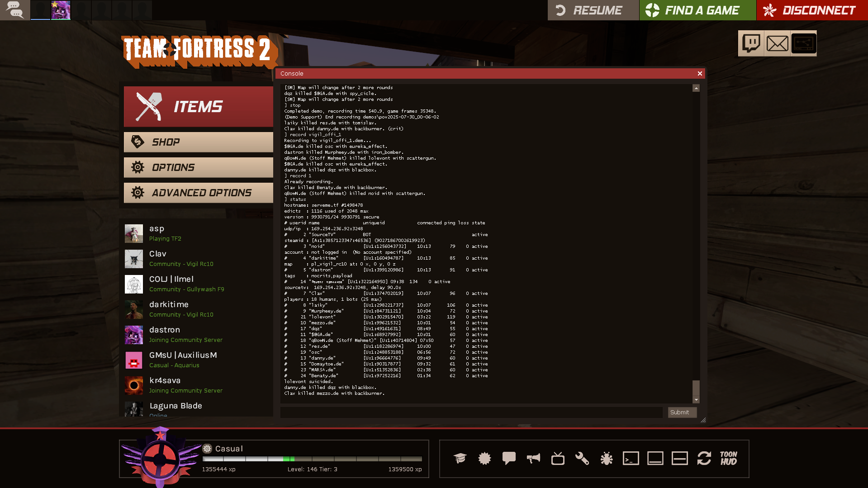Select friend COLJ | Ilmel

point(198,284)
